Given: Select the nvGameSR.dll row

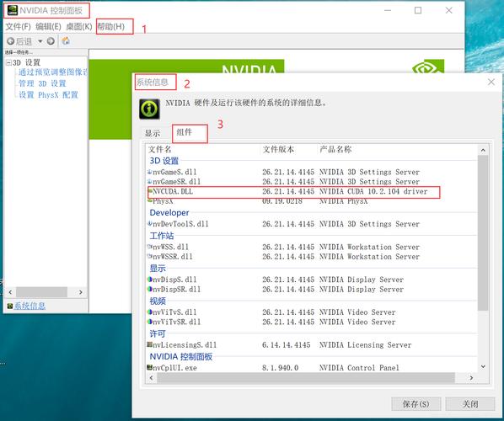Looking at the screenshot, I should (312, 182).
